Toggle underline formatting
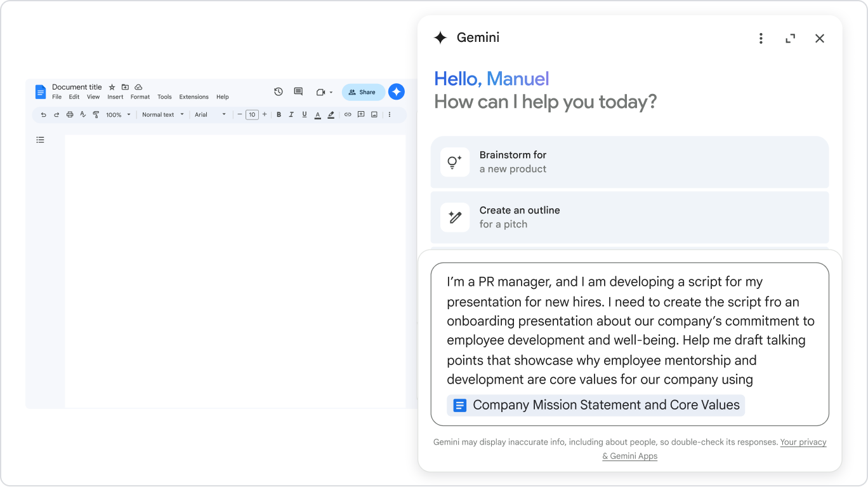Viewport: 868px width, 487px height. coord(304,115)
